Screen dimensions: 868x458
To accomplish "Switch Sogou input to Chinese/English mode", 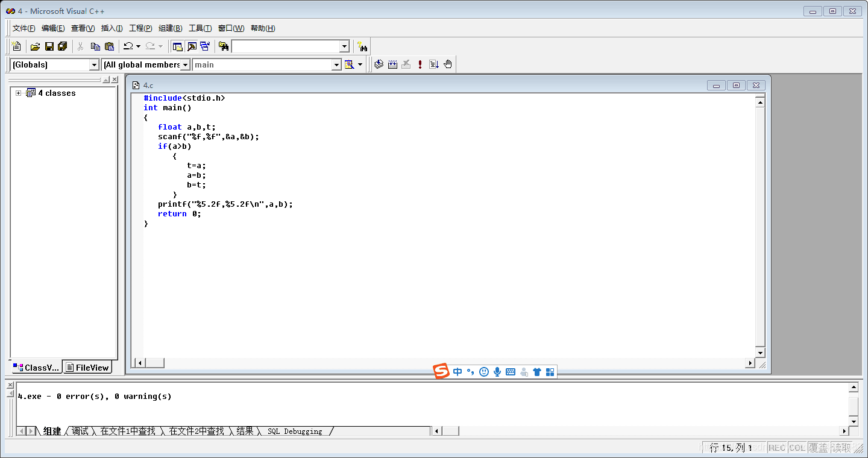I will tap(458, 372).
